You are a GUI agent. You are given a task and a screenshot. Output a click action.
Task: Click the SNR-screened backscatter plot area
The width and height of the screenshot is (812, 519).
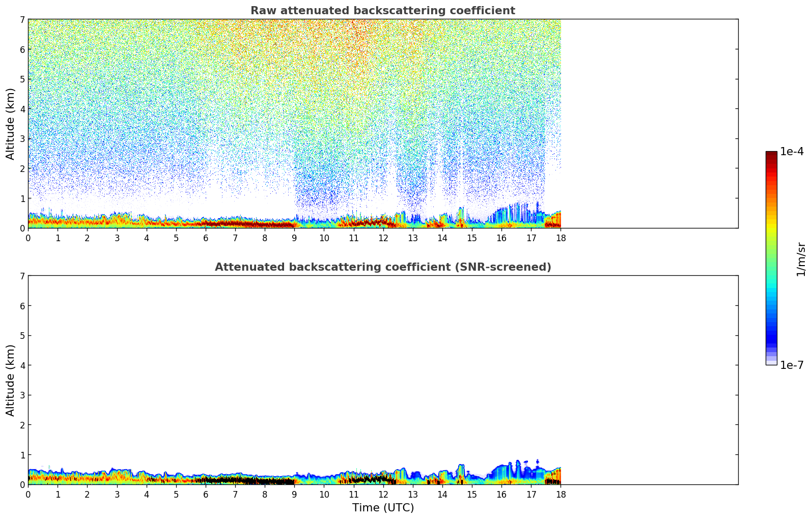coord(383,380)
